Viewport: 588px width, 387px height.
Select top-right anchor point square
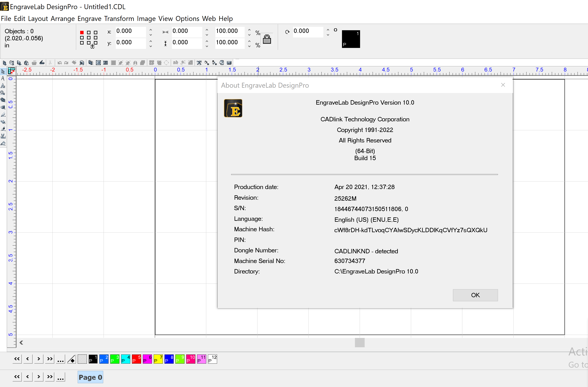tap(96, 32)
